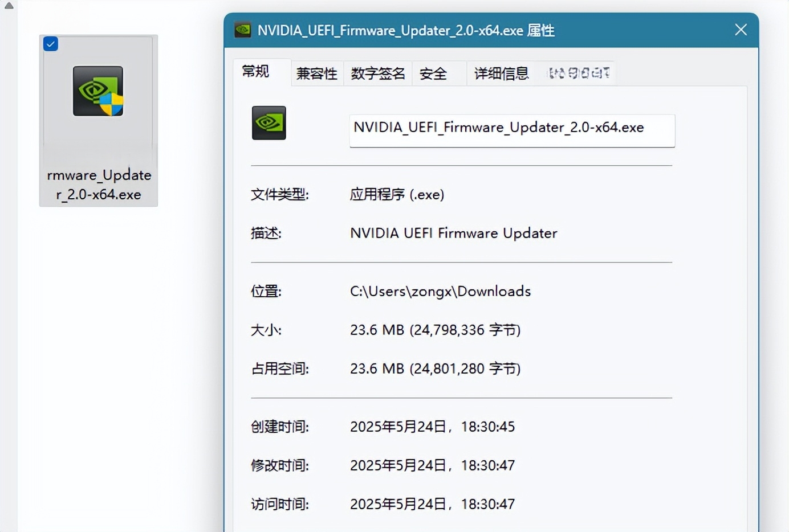Click the 修改时间 value 18:30:47
The image size is (789, 532).
(432, 466)
